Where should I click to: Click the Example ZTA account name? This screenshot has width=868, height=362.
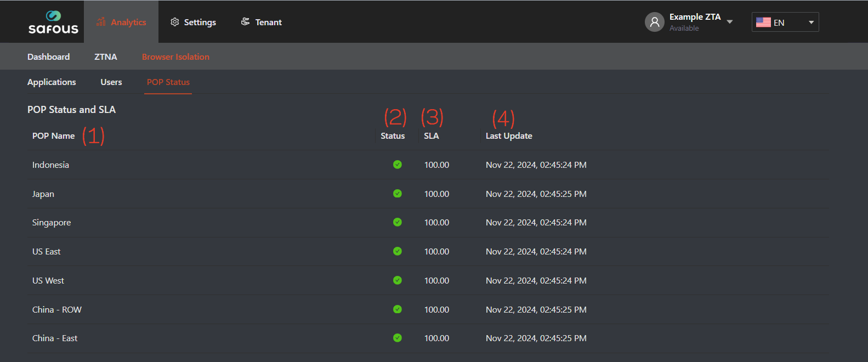[x=695, y=17]
